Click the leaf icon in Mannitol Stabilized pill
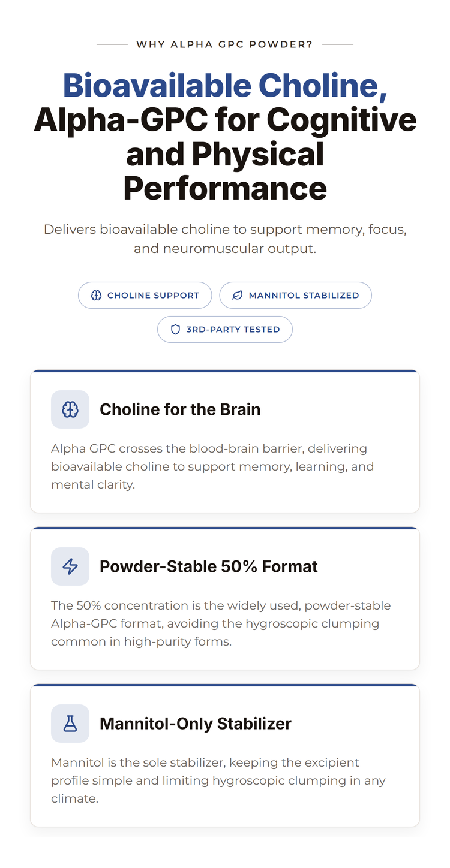 (238, 295)
